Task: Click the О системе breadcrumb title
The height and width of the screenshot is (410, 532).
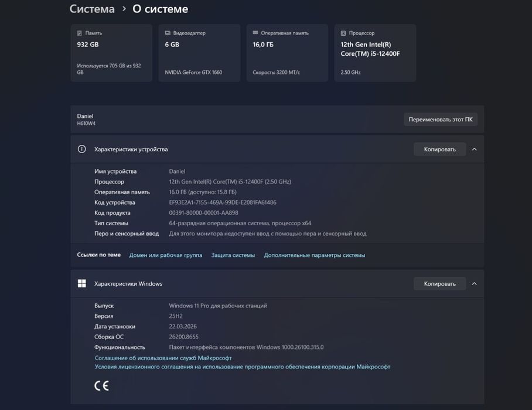Action: (x=160, y=9)
